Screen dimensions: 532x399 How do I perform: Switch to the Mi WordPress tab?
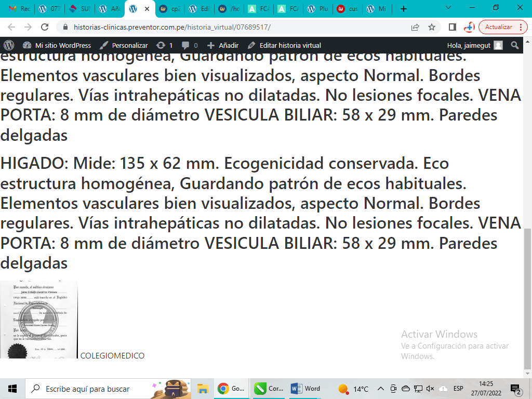pyautogui.click(x=377, y=9)
